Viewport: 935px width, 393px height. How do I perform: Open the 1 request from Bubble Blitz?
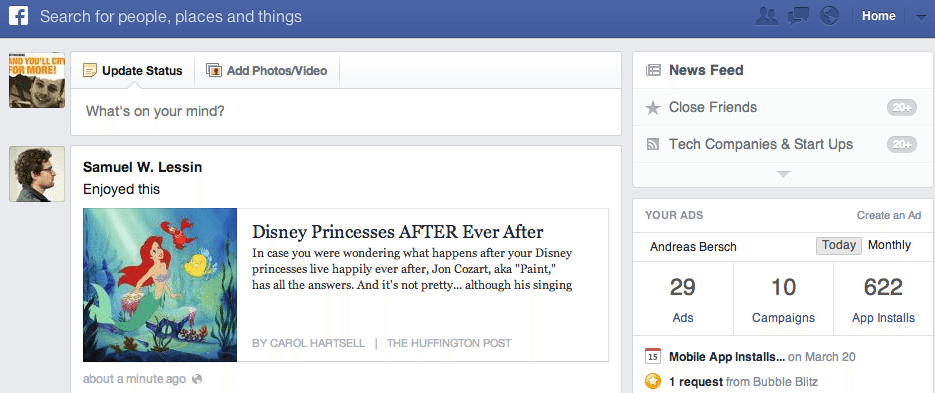pyautogui.click(x=744, y=382)
